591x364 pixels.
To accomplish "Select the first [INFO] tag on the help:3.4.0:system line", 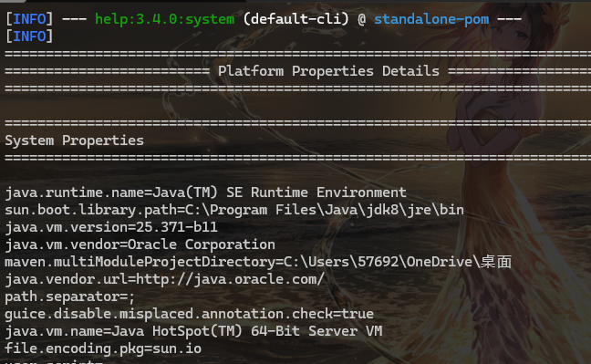I will point(29,19).
